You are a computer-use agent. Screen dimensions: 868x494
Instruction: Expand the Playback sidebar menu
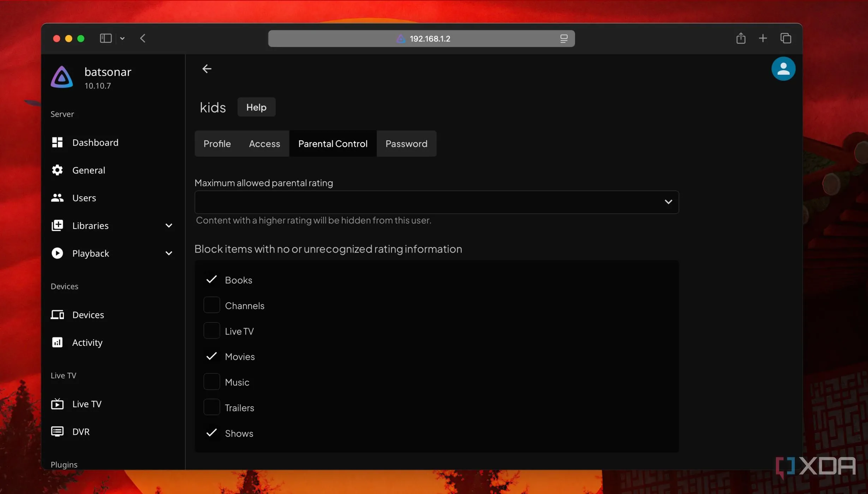[169, 253]
